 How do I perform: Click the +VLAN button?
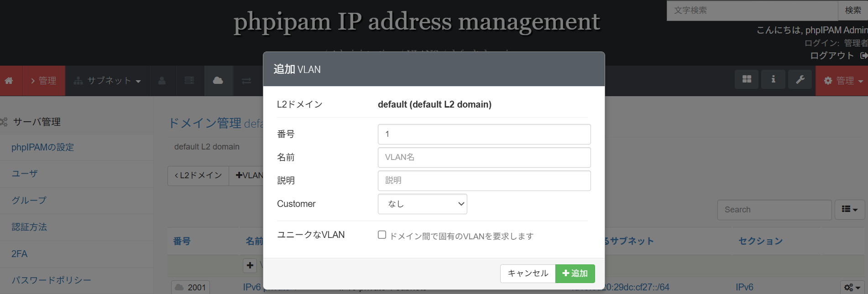click(x=249, y=175)
